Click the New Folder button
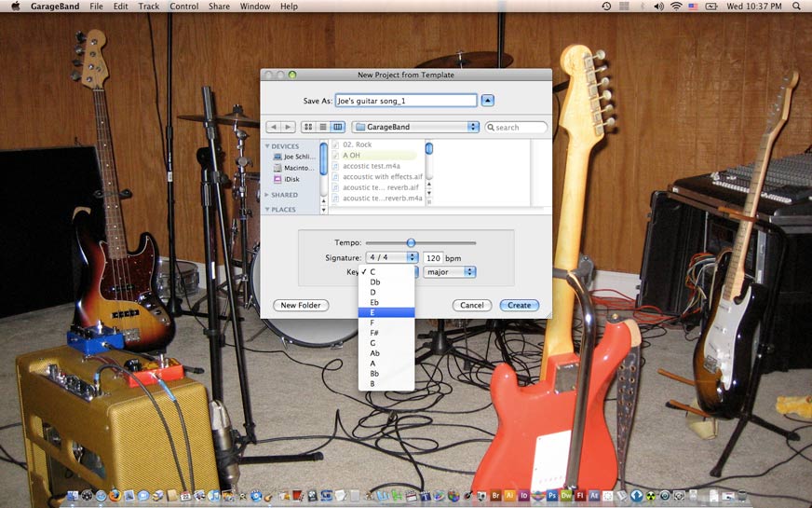This screenshot has width=812, height=508. (301, 306)
